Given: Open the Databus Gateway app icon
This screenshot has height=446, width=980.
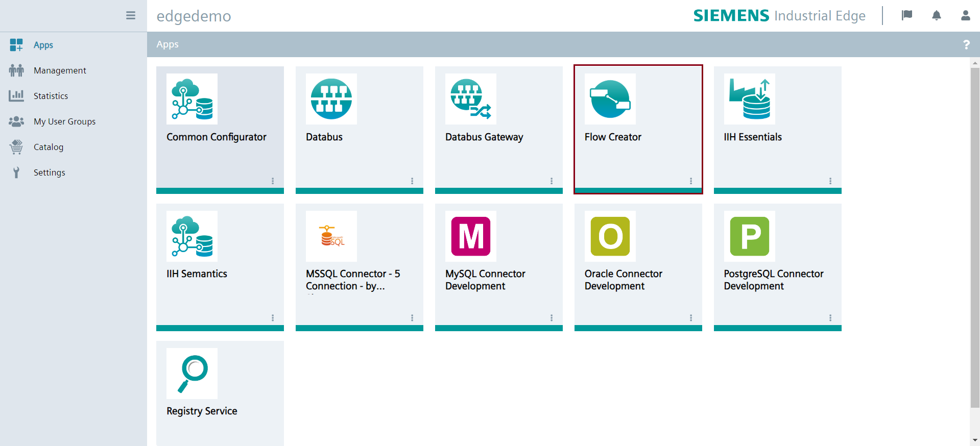Looking at the screenshot, I should tap(470, 99).
